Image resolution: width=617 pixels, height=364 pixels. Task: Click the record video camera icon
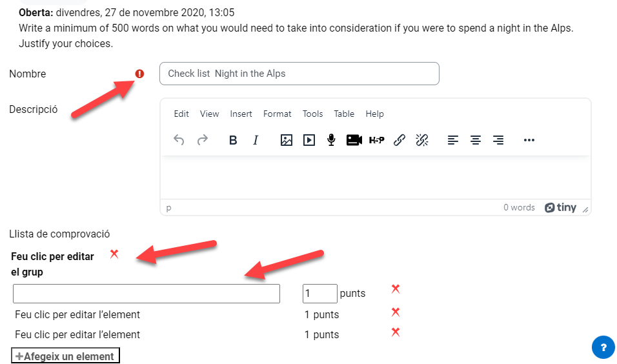coord(354,140)
